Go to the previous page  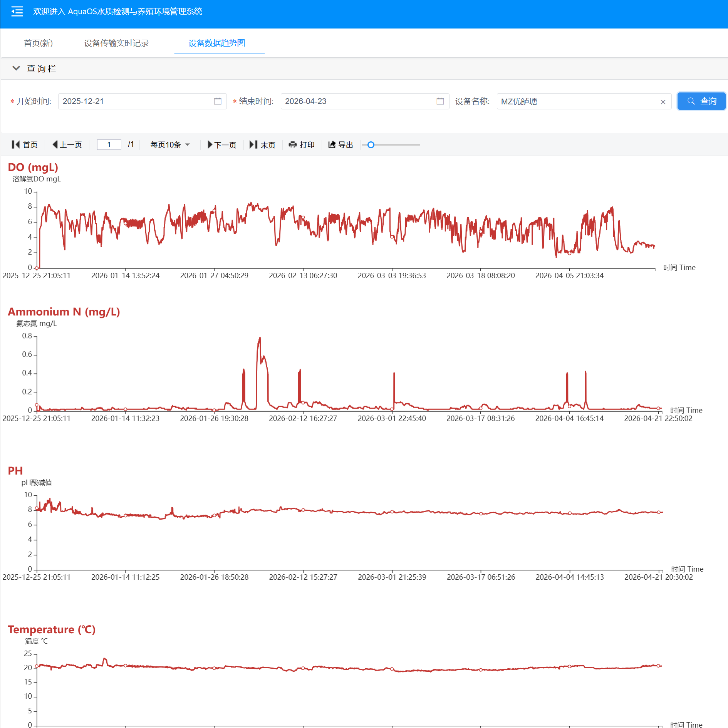click(67, 144)
